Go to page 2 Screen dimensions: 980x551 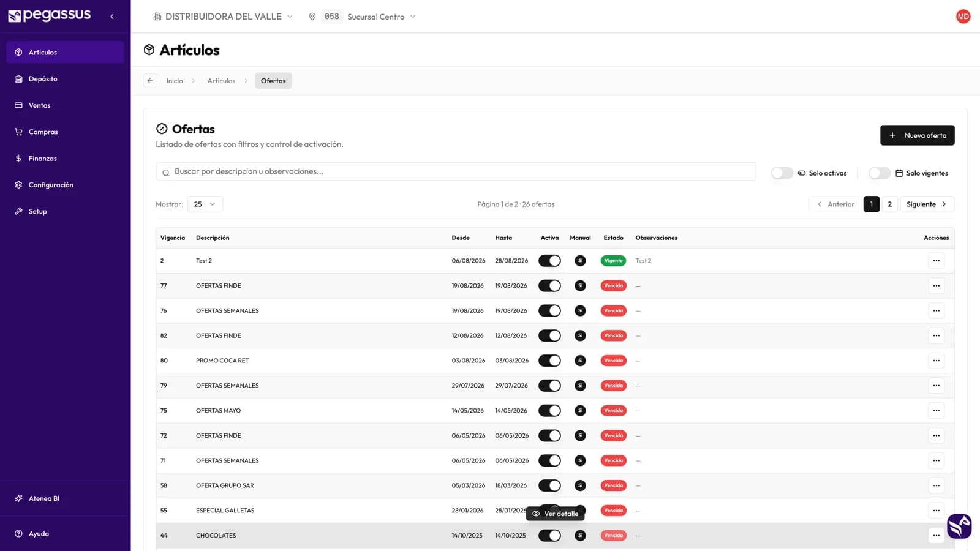click(889, 204)
